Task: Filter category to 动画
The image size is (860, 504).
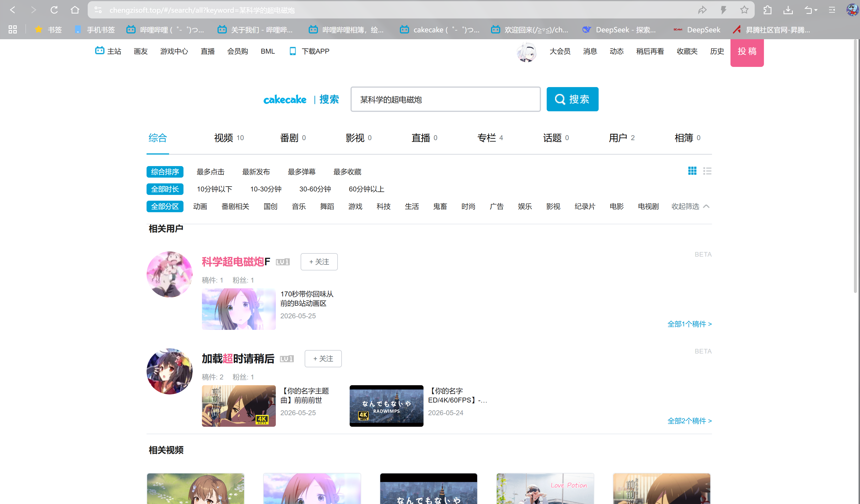Action: pyautogui.click(x=200, y=207)
